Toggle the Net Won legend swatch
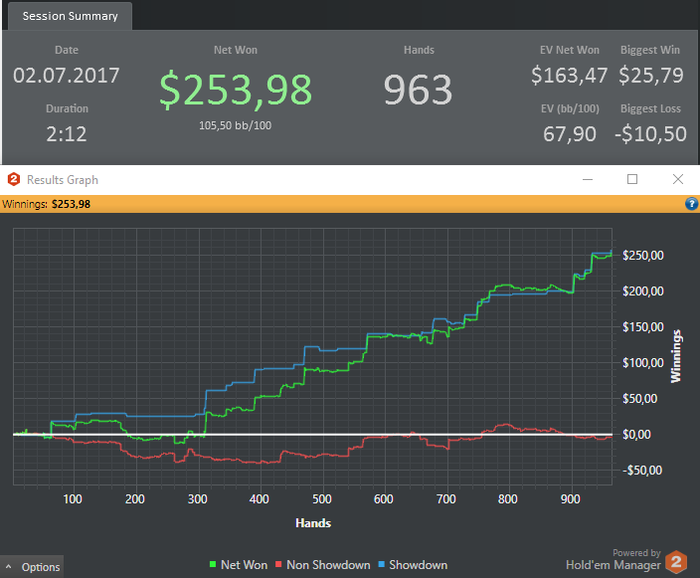Image resolution: width=700 pixels, height=578 pixels. click(x=213, y=565)
